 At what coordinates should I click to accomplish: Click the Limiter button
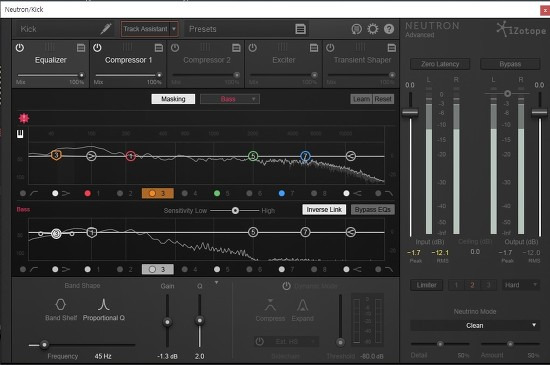point(427,285)
